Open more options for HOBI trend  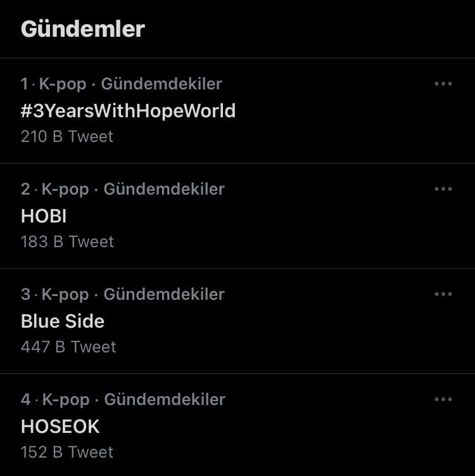pyautogui.click(x=443, y=189)
